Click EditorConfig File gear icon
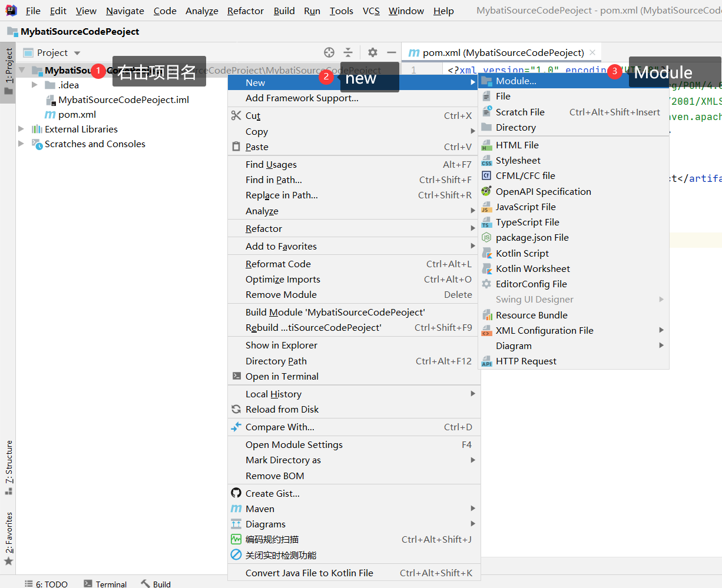The image size is (722, 588). [486, 284]
